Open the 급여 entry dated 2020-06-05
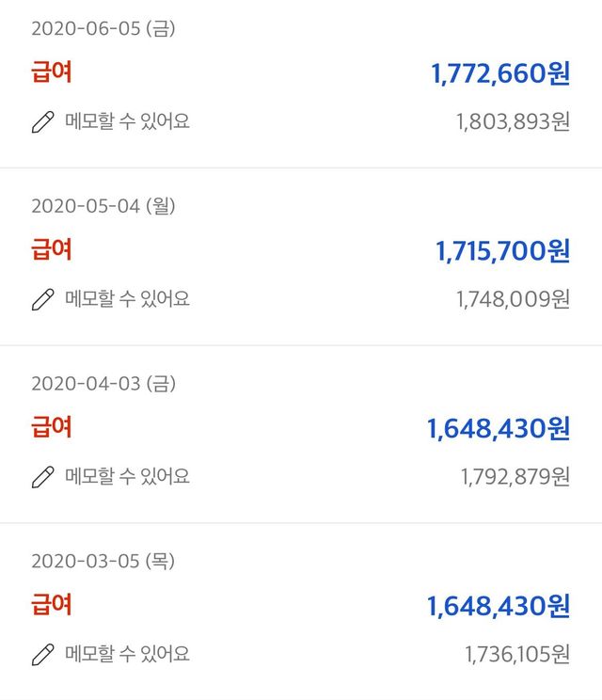 [x=52, y=72]
